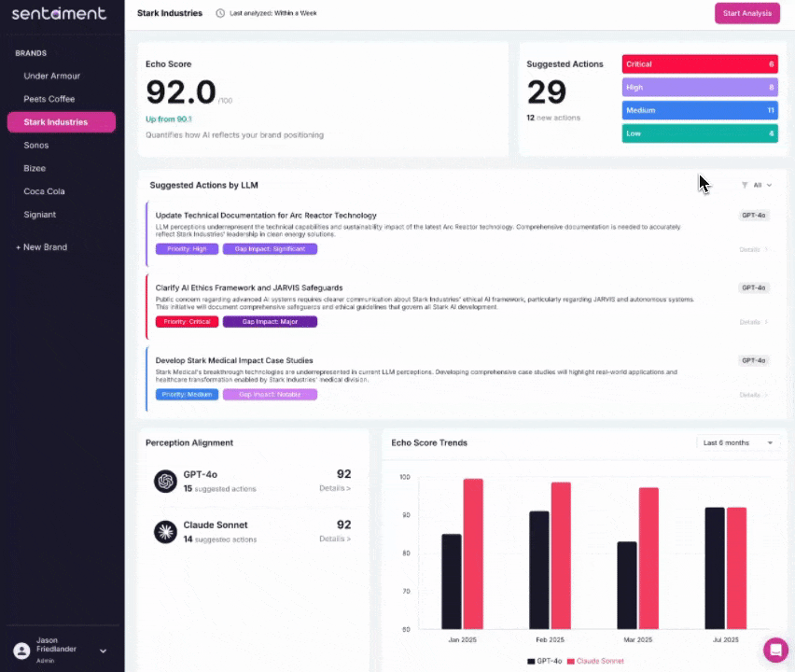Image resolution: width=795 pixels, height=672 pixels.
Task: Click the Feb 2025 Claude Sonnet red bar
Action: [561, 555]
